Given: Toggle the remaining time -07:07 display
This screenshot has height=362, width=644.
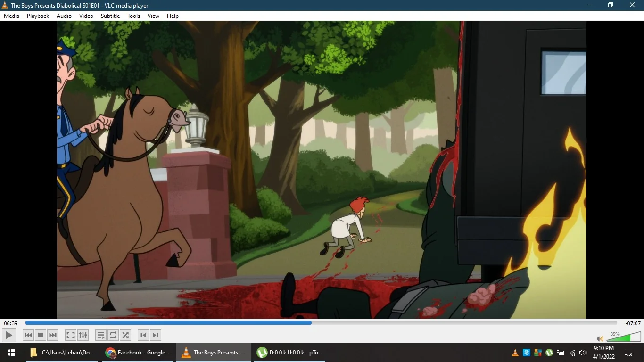Looking at the screenshot, I should (x=633, y=323).
